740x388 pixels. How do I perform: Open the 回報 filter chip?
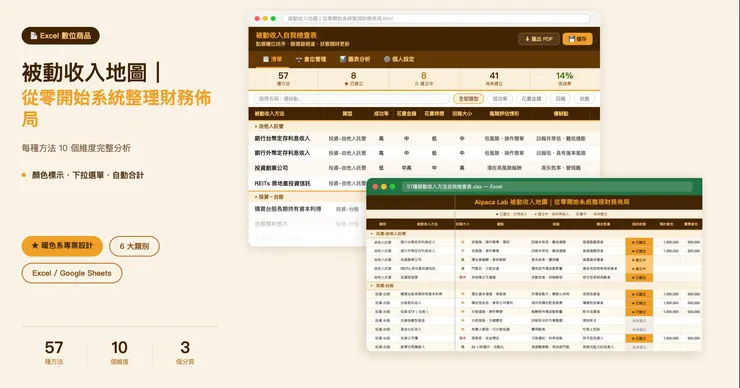(560, 99)
